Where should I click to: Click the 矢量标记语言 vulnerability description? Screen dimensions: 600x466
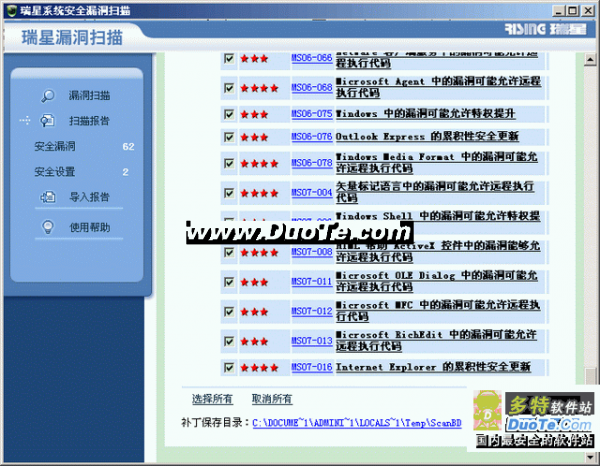coord(435,192)
